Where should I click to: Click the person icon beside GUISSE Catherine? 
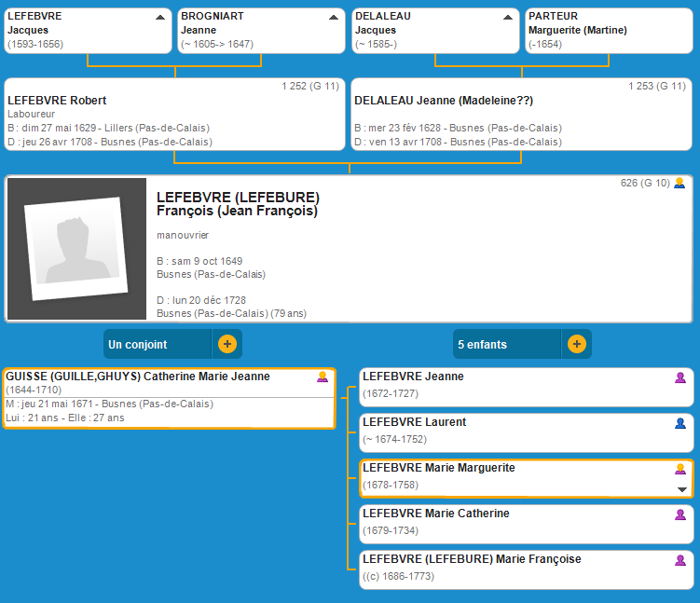coord(323,377)
